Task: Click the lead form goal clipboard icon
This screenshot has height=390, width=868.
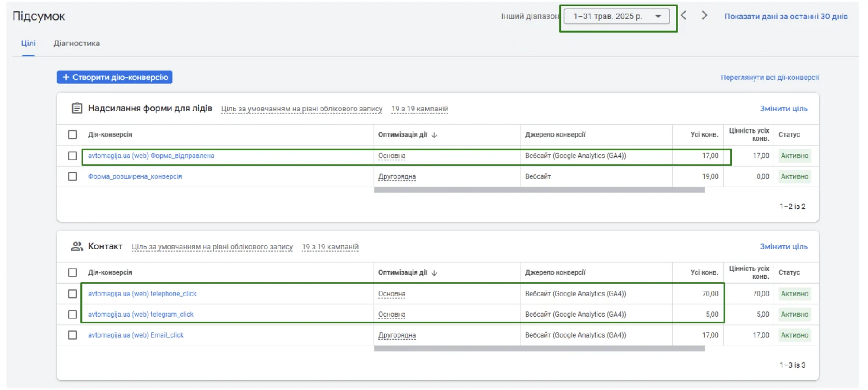Action: [77, 108]
